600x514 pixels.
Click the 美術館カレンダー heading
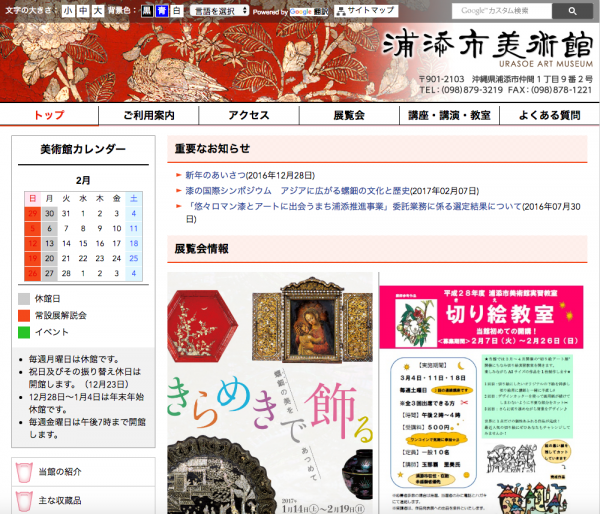[x=83, y=149]
